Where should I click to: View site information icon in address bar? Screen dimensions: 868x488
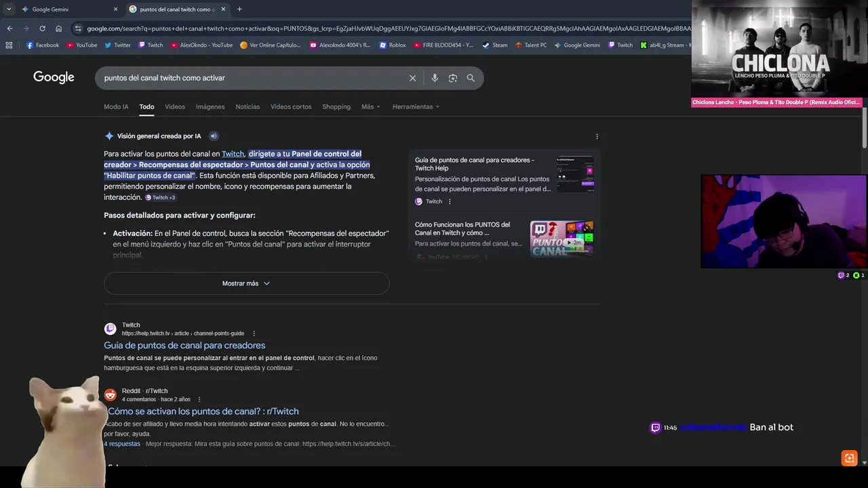pos(79,28)
